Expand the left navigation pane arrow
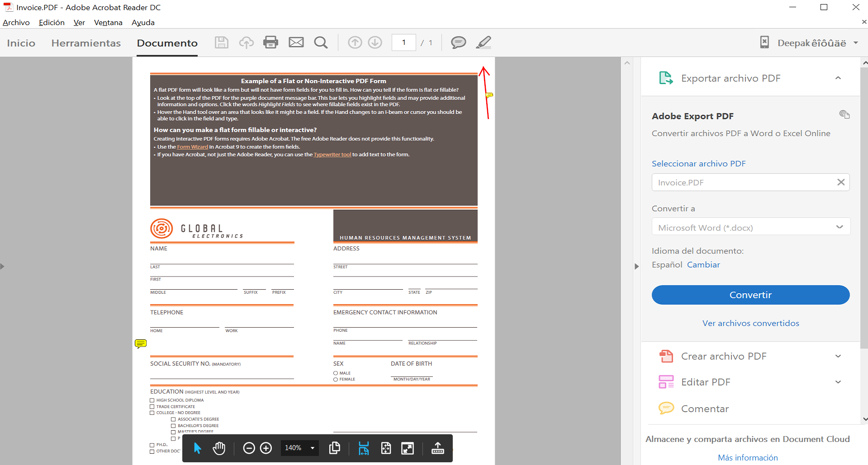 2,266
